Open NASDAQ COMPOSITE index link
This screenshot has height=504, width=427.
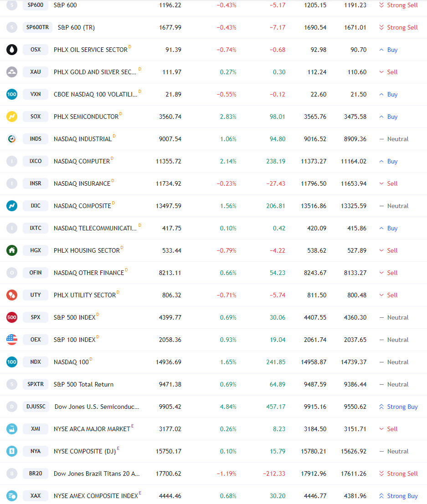(82, 206)
